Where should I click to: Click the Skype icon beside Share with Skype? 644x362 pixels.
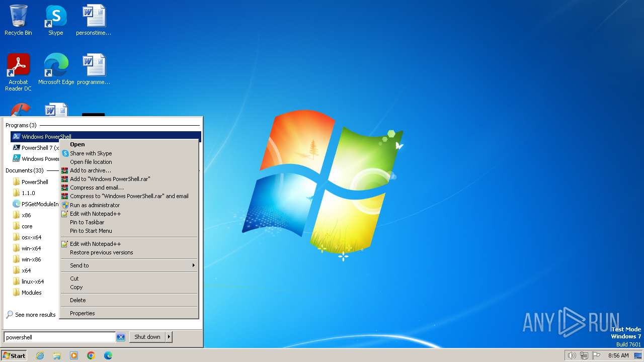(65, 153)
